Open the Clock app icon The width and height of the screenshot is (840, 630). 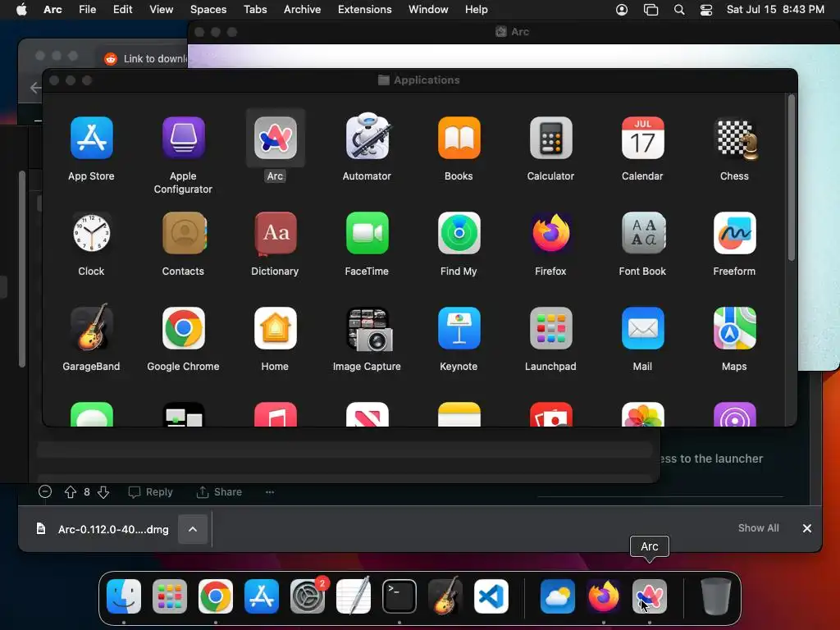click(x=92, y=233)
